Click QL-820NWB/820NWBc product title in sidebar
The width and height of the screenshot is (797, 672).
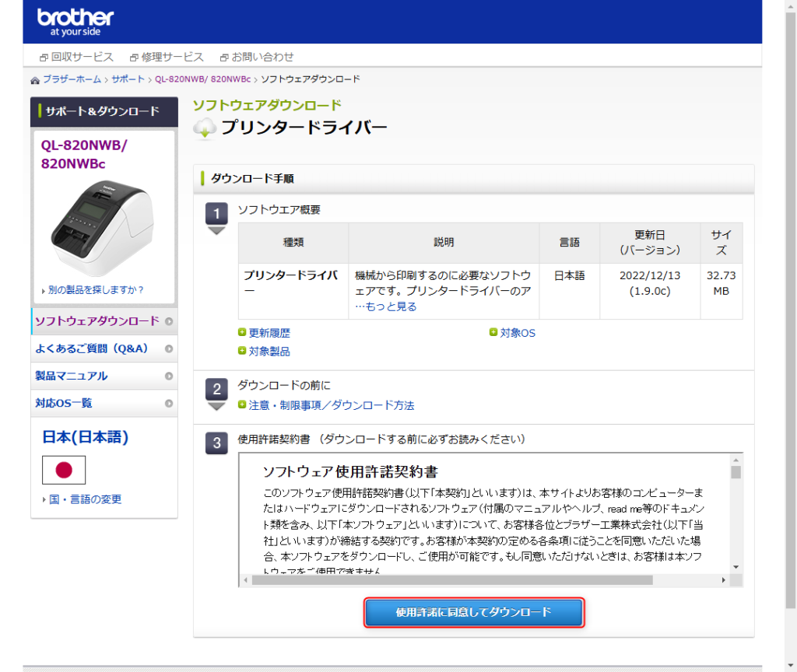click(x=84, y=155)
